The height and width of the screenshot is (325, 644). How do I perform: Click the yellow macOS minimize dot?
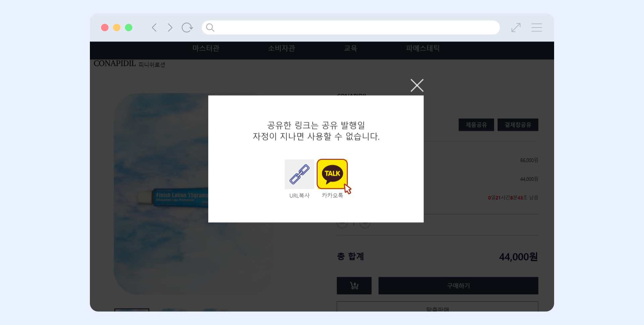pyautogui.click(x=117, y=27)
